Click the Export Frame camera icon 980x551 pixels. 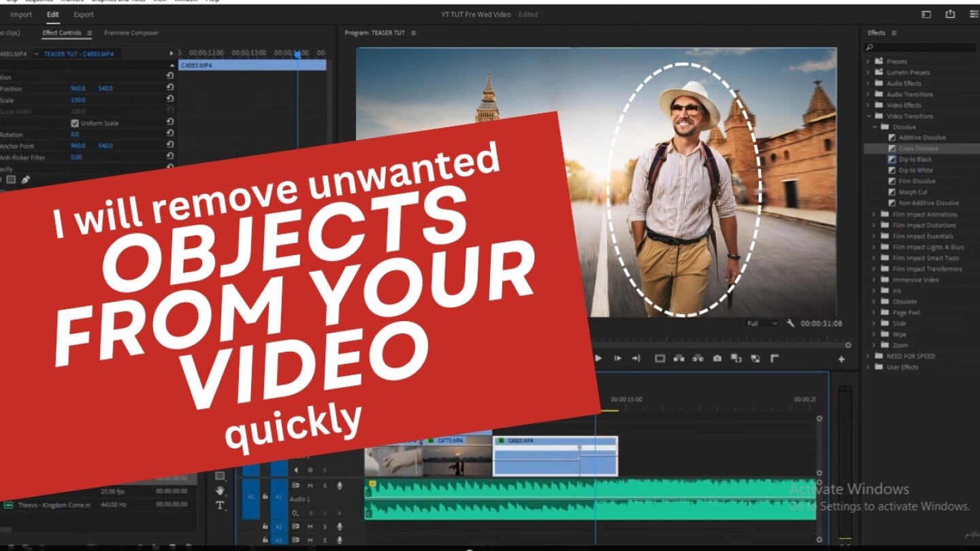tap(717, 358)
